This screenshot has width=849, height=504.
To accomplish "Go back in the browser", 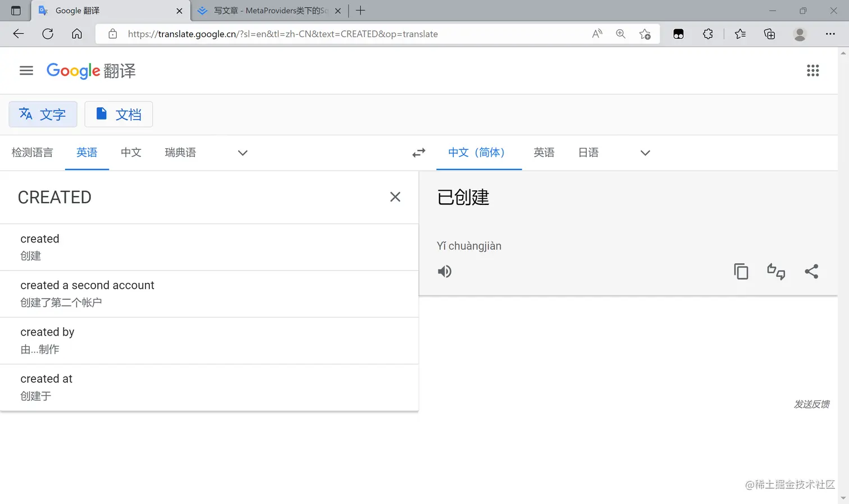I will point(19,34).
